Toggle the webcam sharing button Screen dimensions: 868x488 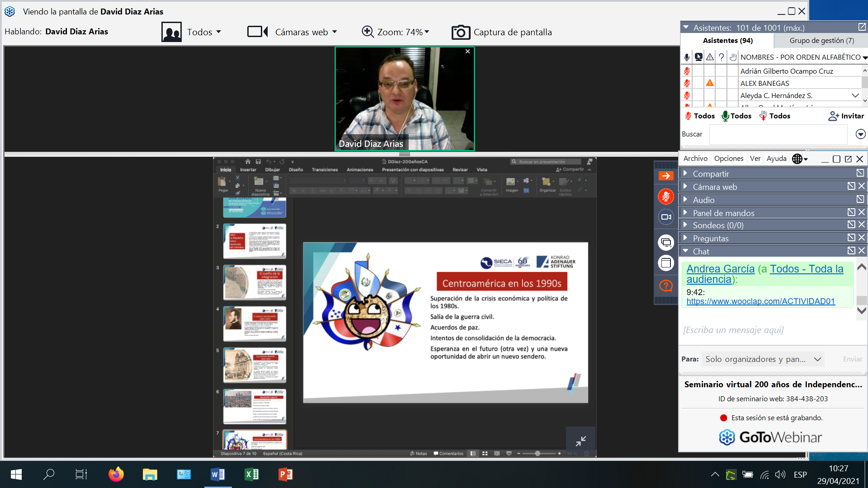(665, 217)
